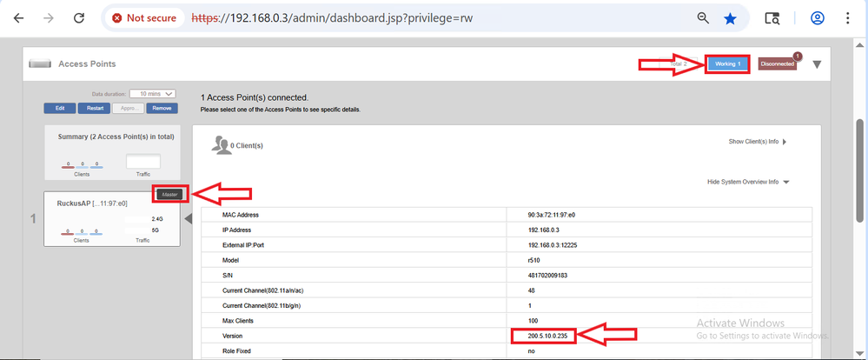868x360 pixels.
Task: Open the Chrome profile avatar
Action: pyautogui.click(x=817, y=17)
